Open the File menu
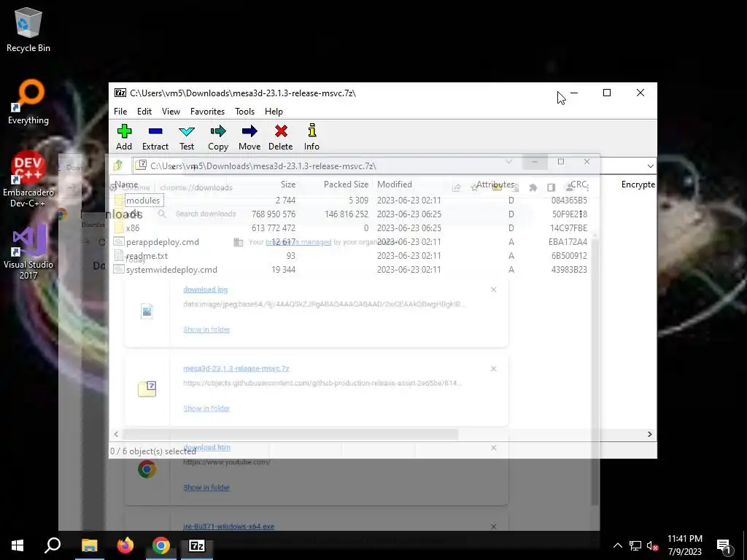The width and height of the screenshot is (747, 560). (x=120, y=112)
